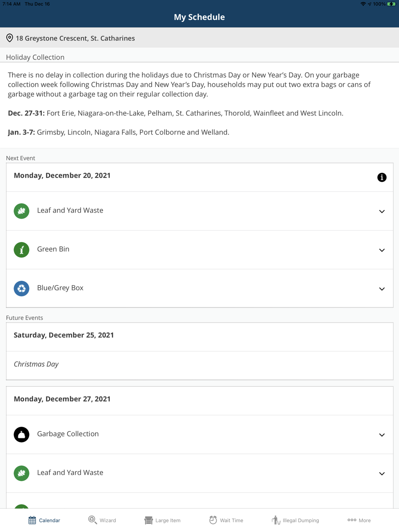Image resolution: width=399 pixels, height=532 pixels.
Task: Tap the Leaf and Yard Waste icon under December 27
Action: click(x=22, y=473)
